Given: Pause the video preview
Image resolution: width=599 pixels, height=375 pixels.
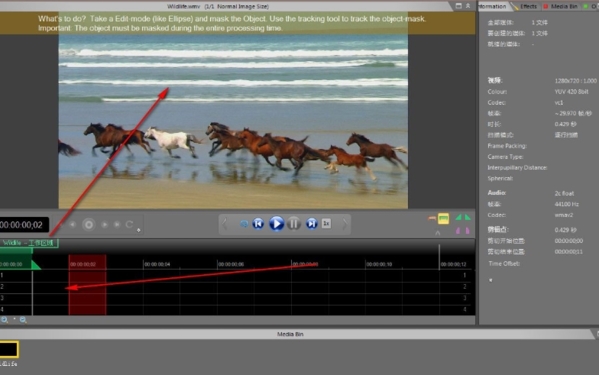Looking at the screenshot, I should pos(294,224).
